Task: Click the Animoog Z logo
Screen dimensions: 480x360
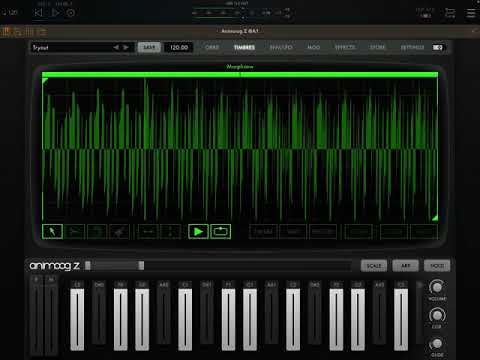Action: click(55, 266)
